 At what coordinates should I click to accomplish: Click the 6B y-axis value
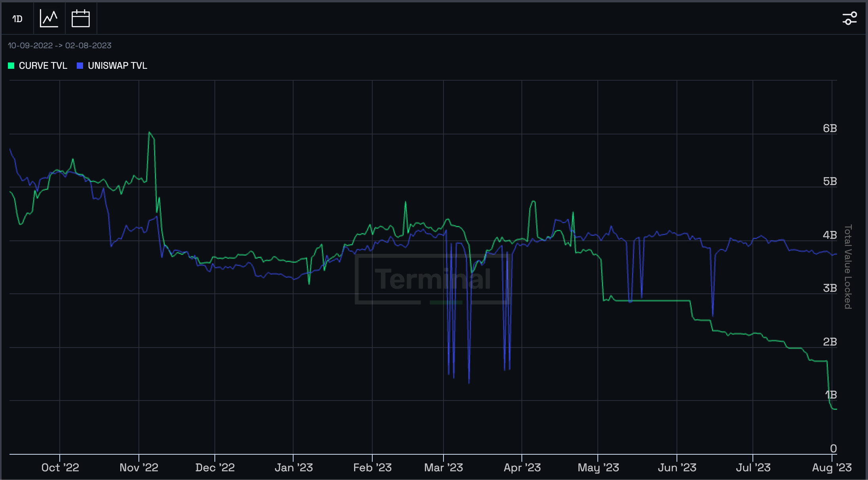pyautogui.click(x=830, y=128)
